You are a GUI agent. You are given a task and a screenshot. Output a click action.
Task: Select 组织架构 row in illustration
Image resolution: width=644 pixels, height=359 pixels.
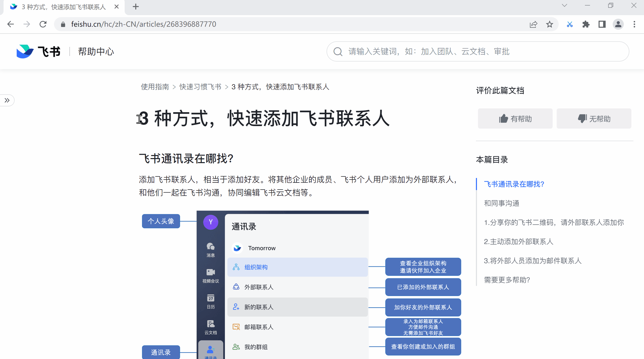click(298, 267)
